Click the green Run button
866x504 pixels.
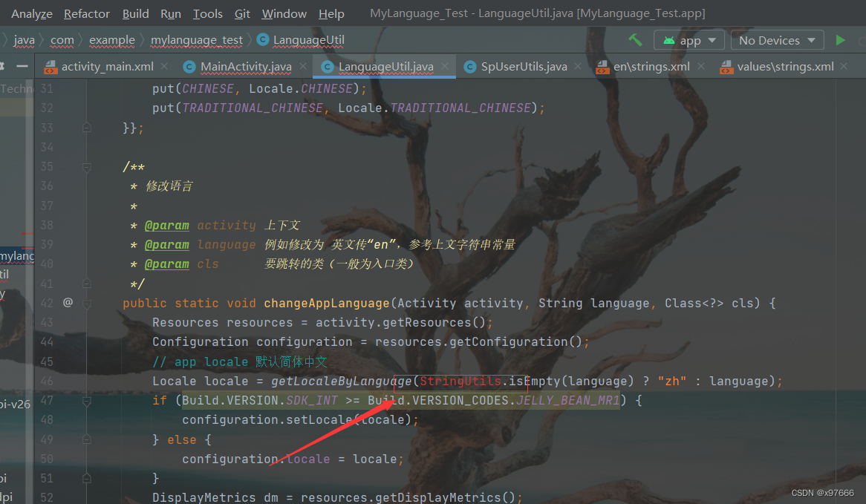tap(840, 40)
